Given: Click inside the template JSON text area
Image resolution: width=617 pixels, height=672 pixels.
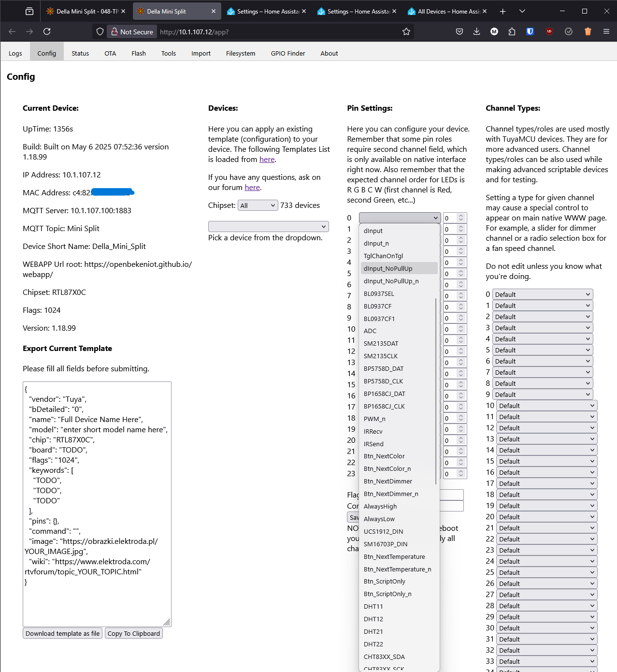Looking at the screenshot, I should (x=97, y=504).
